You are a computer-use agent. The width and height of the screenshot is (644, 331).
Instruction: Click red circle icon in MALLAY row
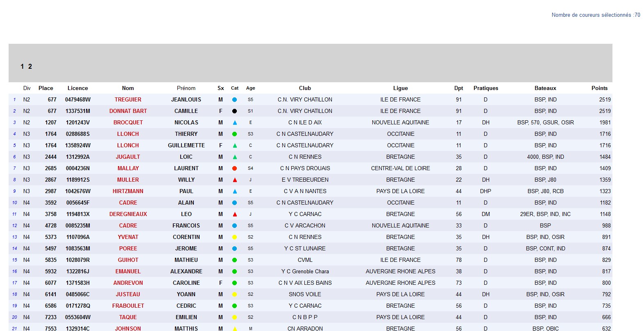(234, 168)
